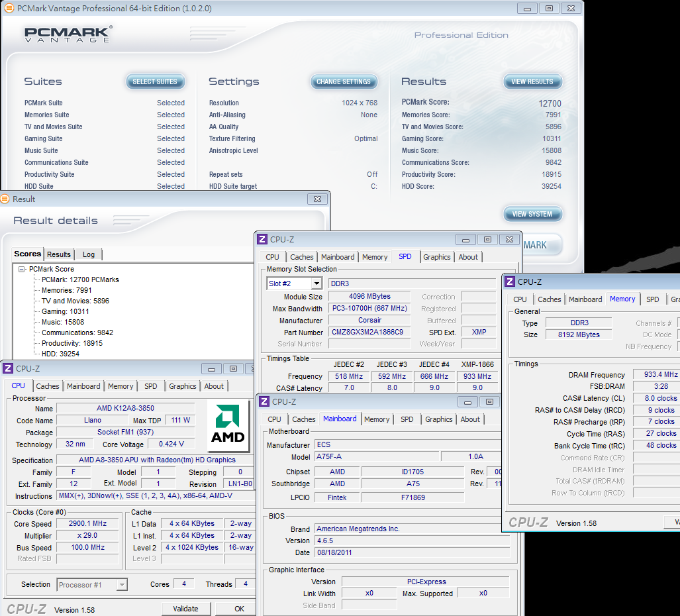Click 'Texture Filtering' setting label
The height and width of the screenshot is (616, 680).
tap(232, 139)
